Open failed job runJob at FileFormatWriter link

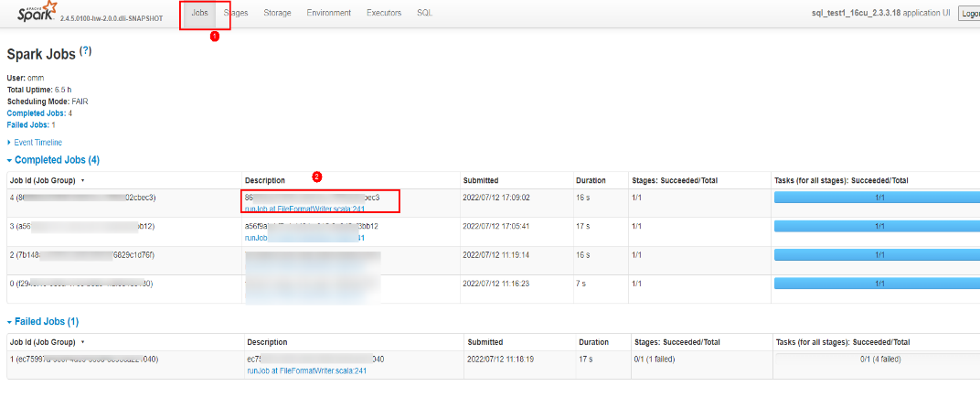tap(306, 370)
